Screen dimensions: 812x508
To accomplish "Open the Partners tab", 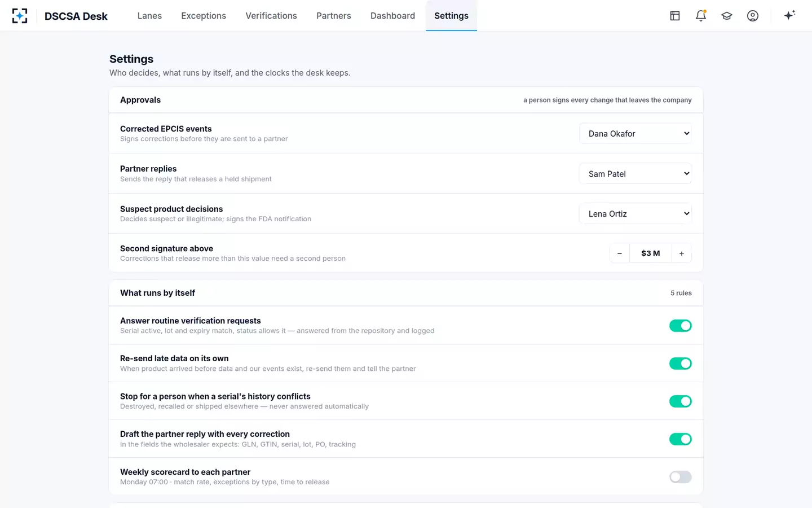I will coord(334,16).
